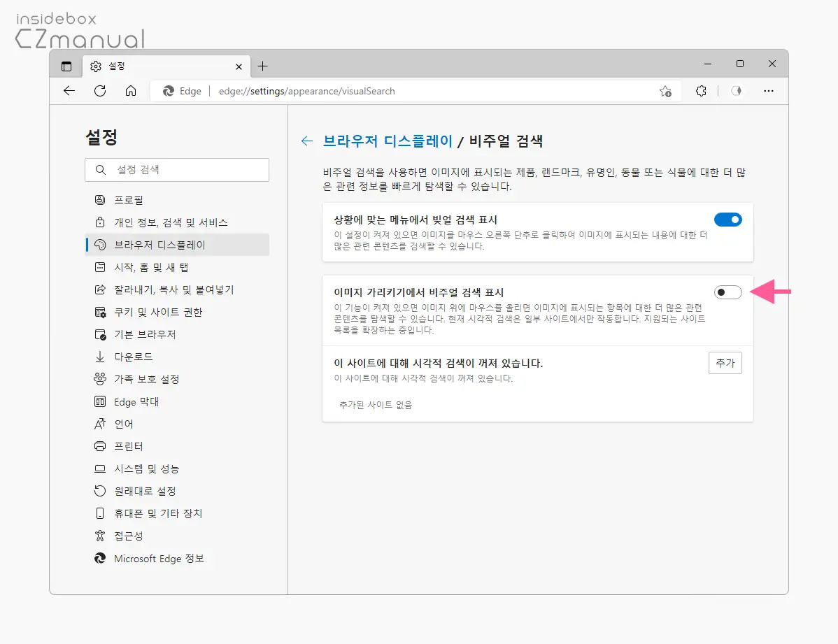Open the extensions menu
Viewport: 838px width, 644px height.
coord(701,91)
